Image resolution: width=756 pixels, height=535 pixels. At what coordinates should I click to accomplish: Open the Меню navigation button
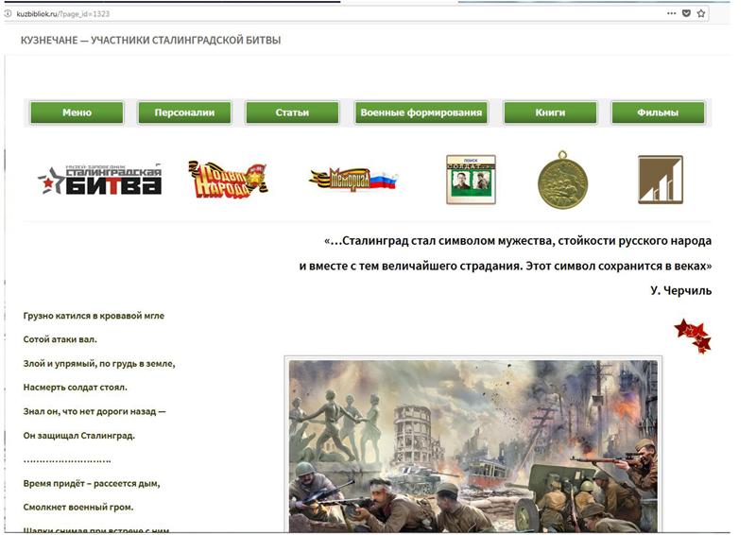click(77, 112)
